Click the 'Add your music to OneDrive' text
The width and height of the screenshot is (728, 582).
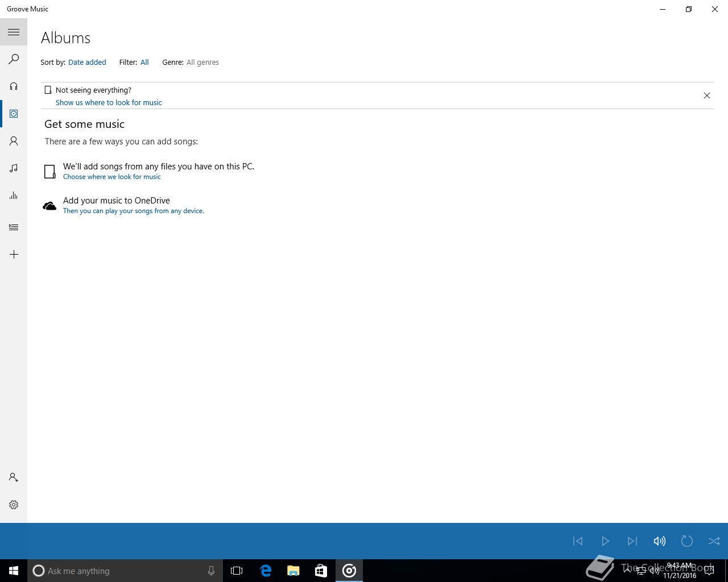point(117,201)
